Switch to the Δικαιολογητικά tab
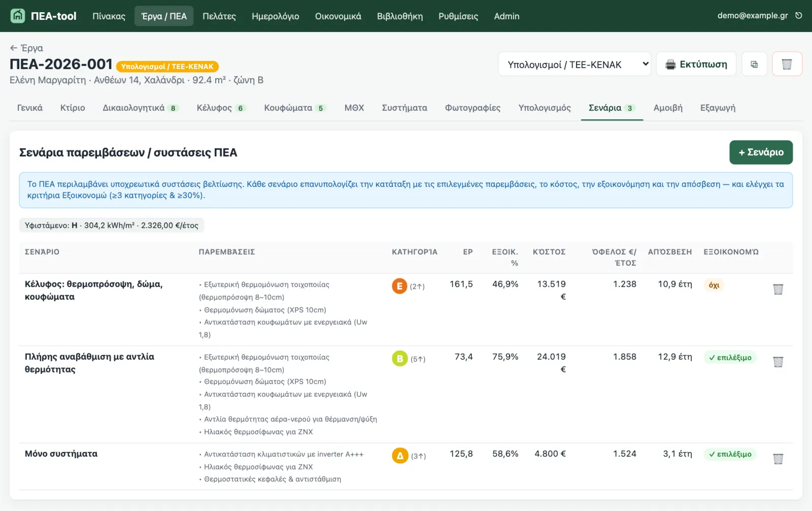 pos(141,108)
